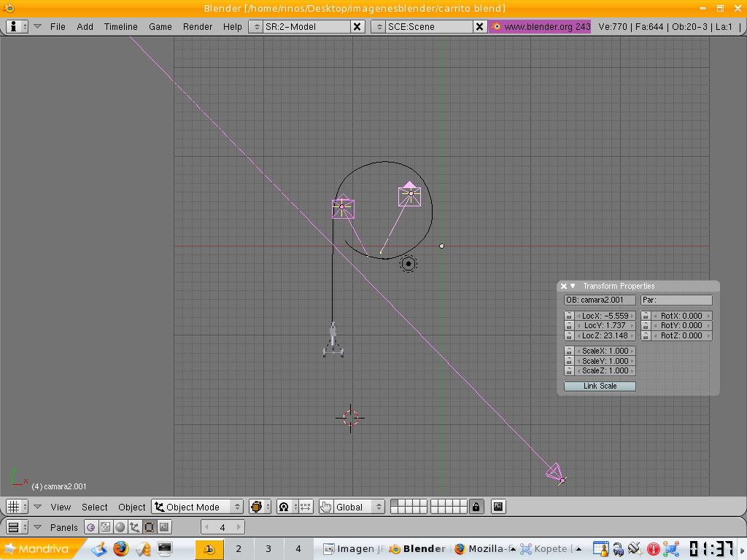This screenshot has width=747, height=560.
Task: Launch Firefox from the Mandriva taskbar
Action: tap(120, 549)
